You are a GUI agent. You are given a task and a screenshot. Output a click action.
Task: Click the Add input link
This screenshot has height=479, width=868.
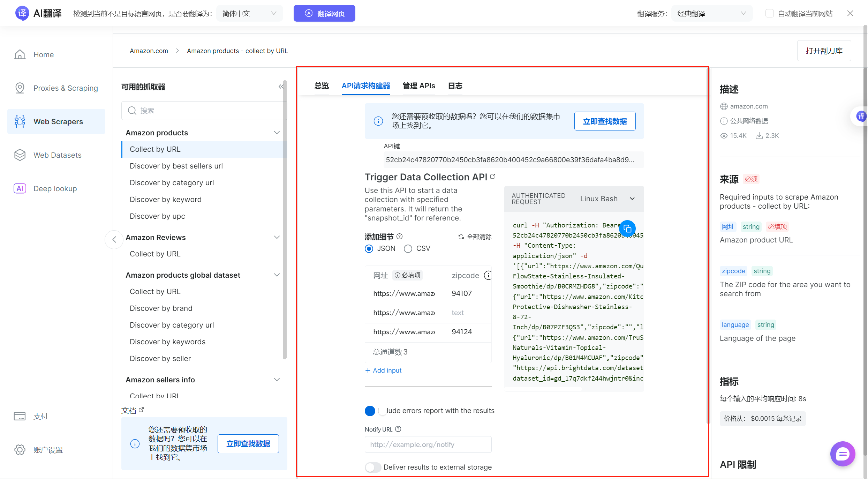(x=383, y=371)
